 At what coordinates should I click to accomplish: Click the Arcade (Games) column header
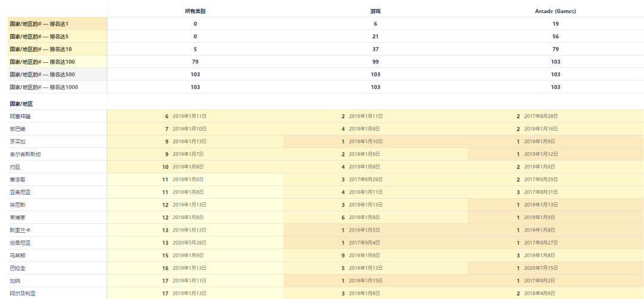pyautogui.click(x=555, y=11)
